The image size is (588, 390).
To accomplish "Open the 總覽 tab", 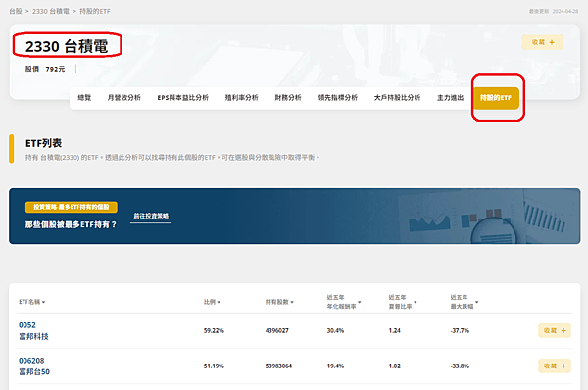I will [x=84, y=98].
